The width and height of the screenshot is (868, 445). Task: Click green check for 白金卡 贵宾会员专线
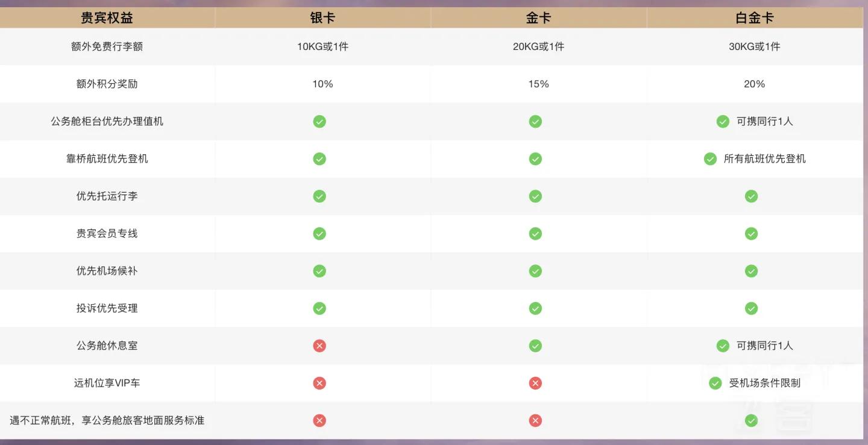[x=751, y=234]
